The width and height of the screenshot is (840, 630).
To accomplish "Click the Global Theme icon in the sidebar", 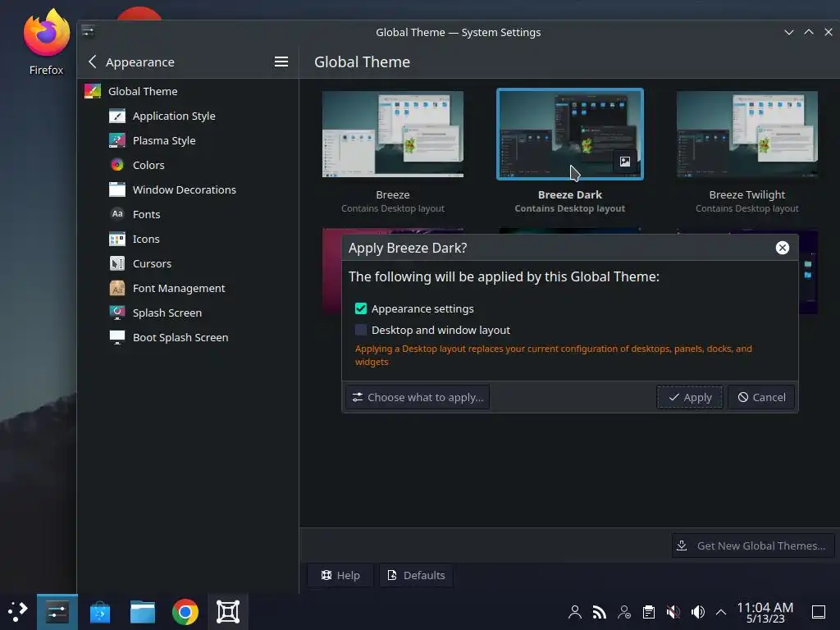I will point(93,91).
